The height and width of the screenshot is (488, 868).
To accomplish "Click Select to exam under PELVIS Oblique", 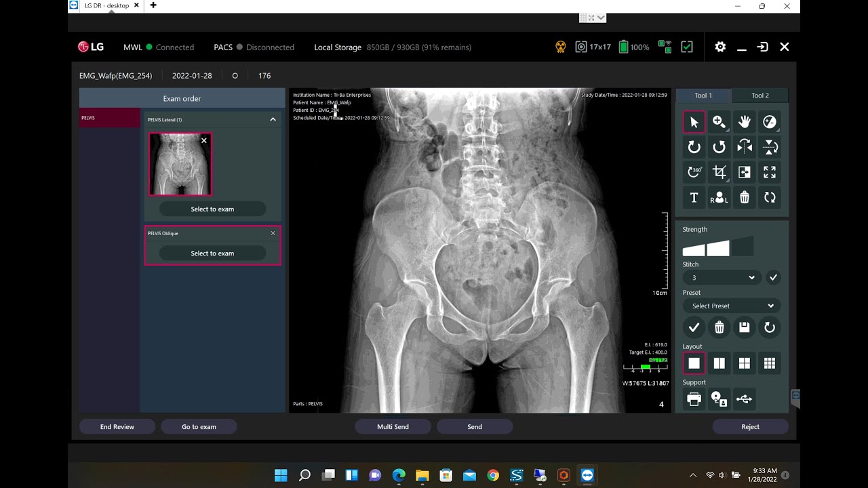I will tap(212, 253).
